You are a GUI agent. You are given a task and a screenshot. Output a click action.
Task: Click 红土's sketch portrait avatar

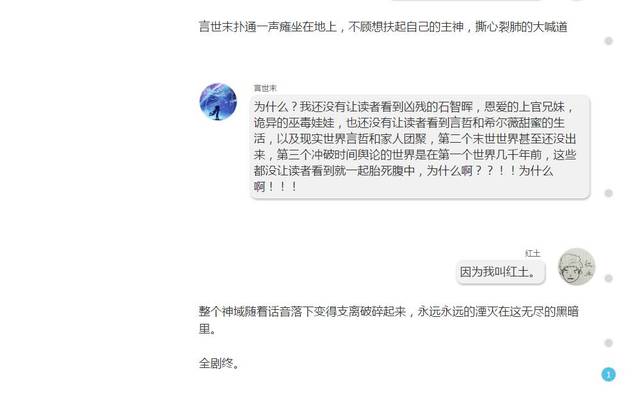coord(576,267)
